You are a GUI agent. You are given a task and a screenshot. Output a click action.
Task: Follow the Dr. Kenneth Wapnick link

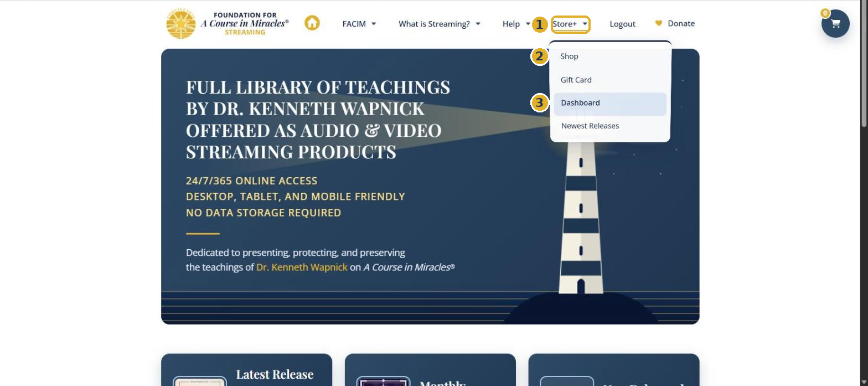pos(302,267)
